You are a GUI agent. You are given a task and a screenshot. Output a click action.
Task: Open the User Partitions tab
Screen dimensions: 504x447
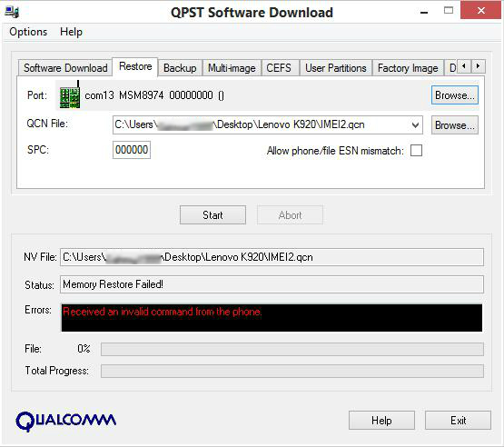click(336, 68)
